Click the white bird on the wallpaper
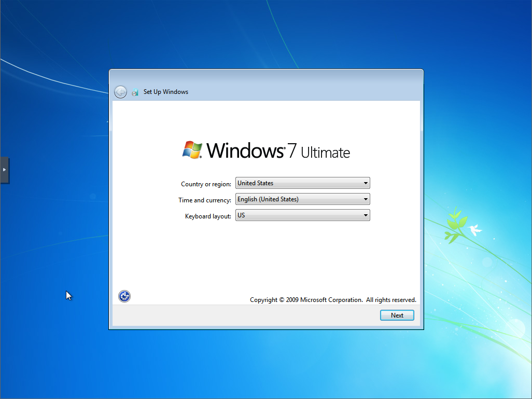This screenshot has height=399, width=532. click(x=474, y=229)
